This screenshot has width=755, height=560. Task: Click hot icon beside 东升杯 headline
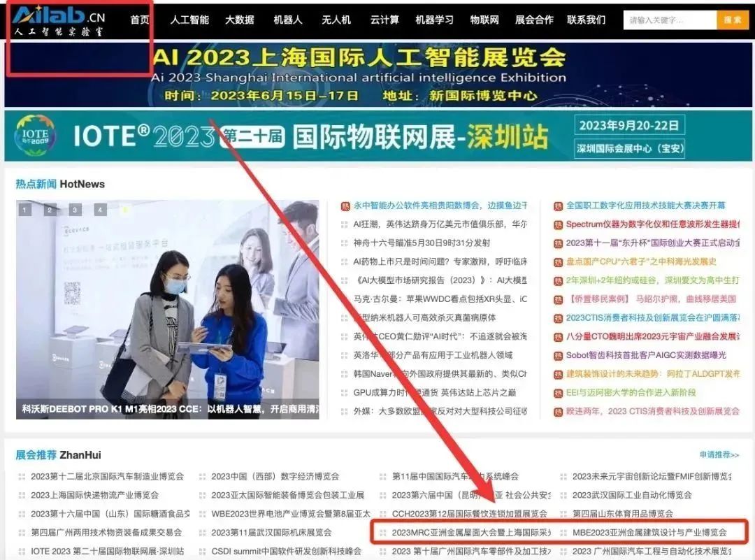(x=558, y=244)
